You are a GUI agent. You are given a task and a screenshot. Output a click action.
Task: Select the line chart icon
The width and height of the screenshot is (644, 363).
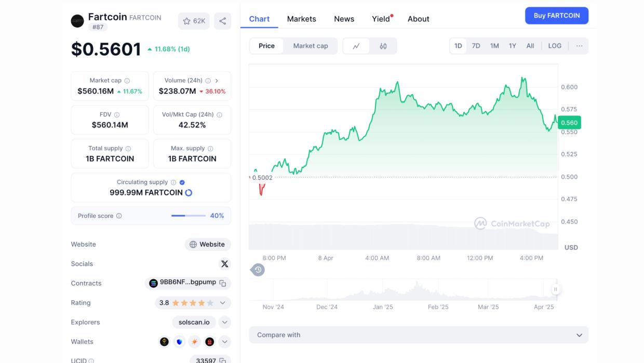[x=356, y=46]
